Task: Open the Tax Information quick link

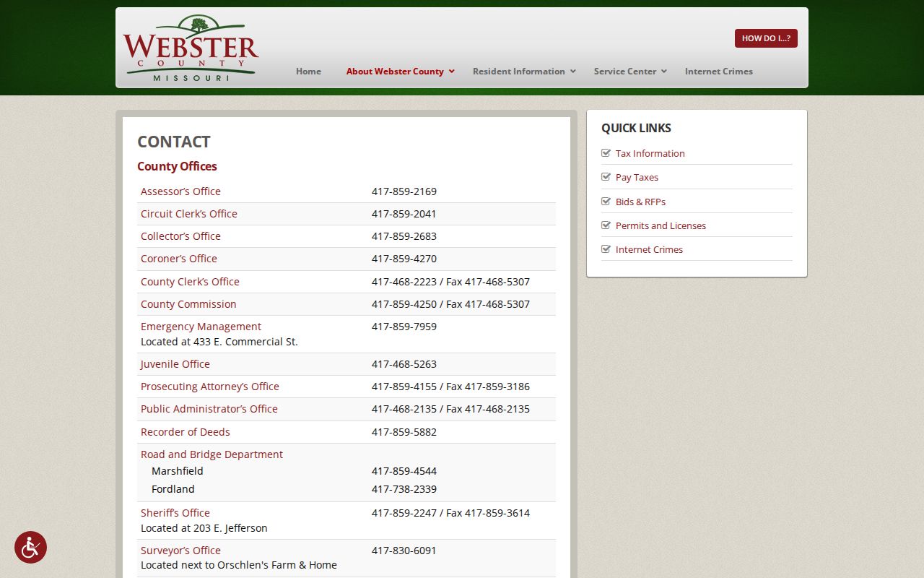Action: pyautogui.click(x=650, y=153)
